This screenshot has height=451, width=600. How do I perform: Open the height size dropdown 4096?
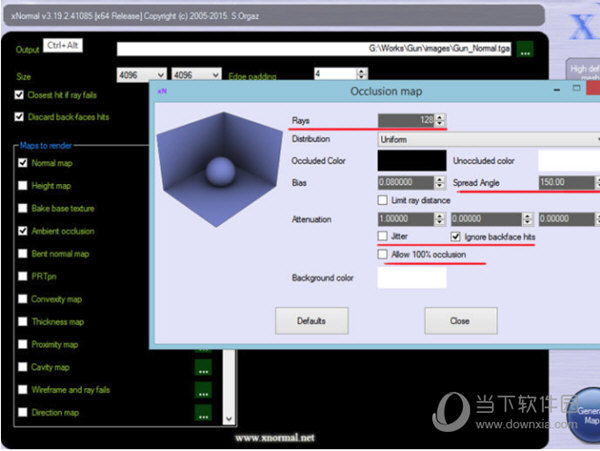point(196,75)
